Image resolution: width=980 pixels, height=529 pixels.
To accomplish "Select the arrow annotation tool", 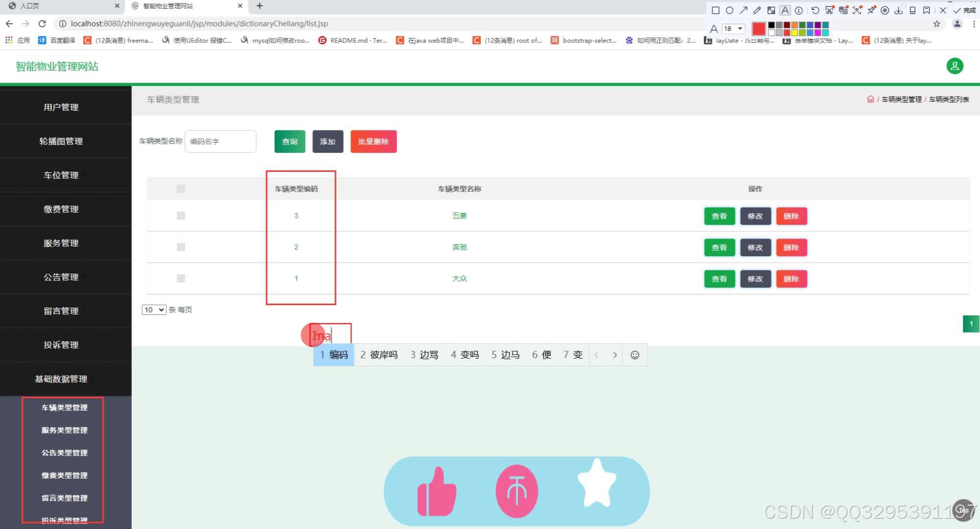I will (743, 10).
